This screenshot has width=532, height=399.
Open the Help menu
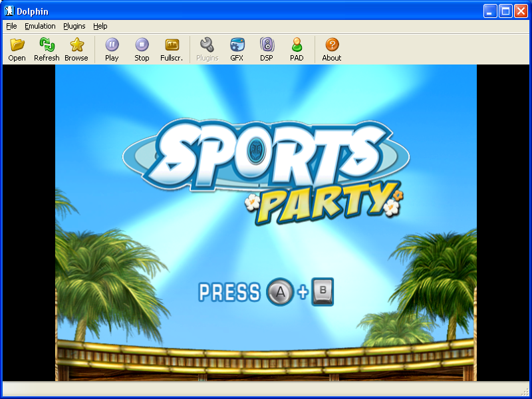click(x=100, y=26)
